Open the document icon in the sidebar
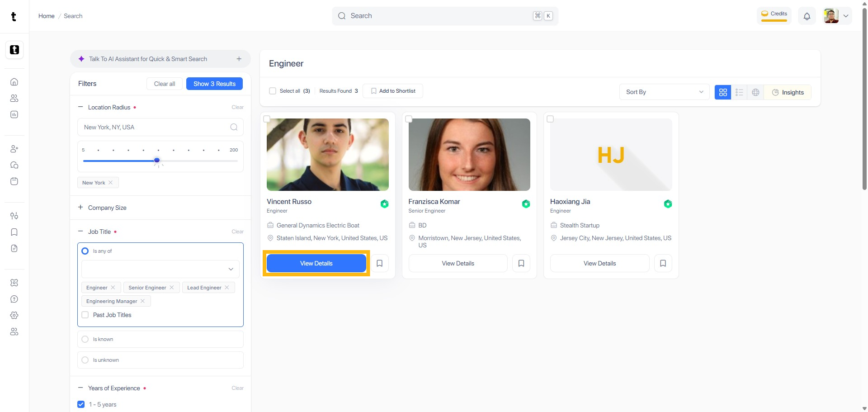The width and height of the screenshot is (868, 412). [14, 248]
